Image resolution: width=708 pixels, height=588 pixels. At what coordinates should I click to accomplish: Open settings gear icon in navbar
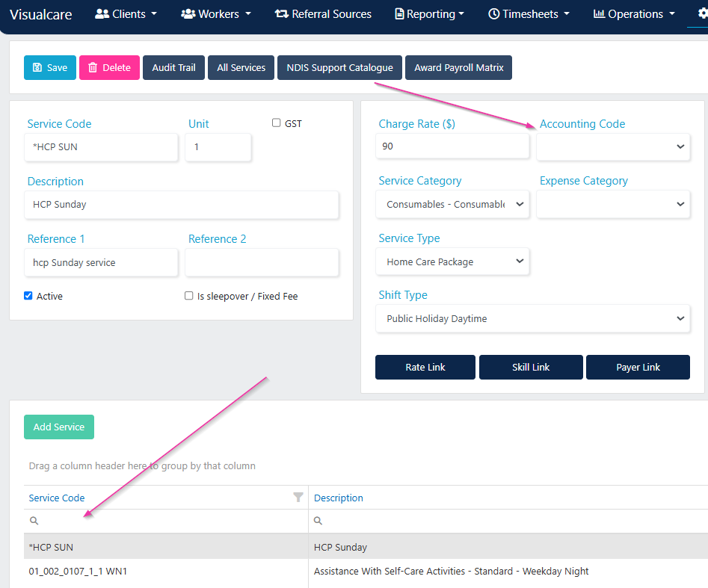click(x=703, y=13)
